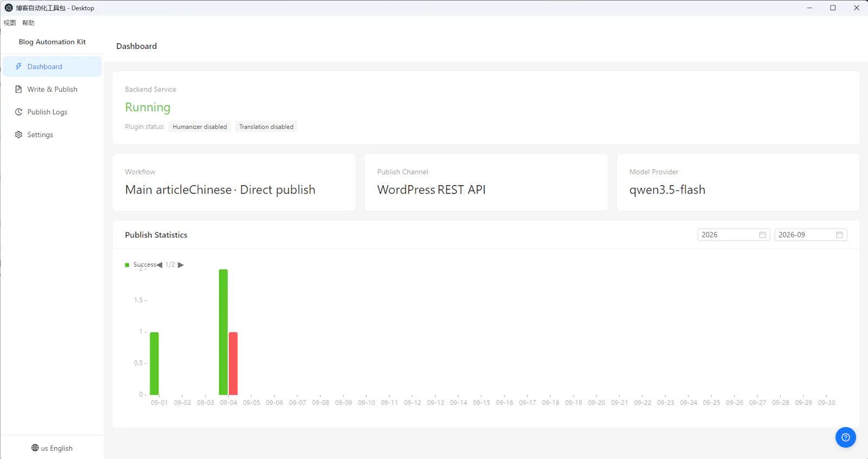Click the lightning Dashboard icon
Image resolution: width=868 pixels, height=459 pixels.
(x=18, y=67)
